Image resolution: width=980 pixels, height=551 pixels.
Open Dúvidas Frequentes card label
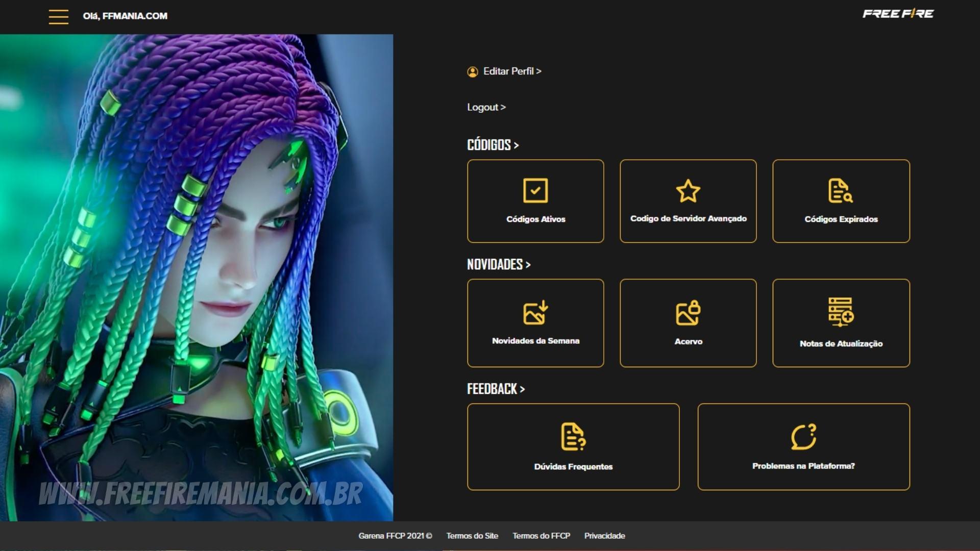click(x=573, y=466)
